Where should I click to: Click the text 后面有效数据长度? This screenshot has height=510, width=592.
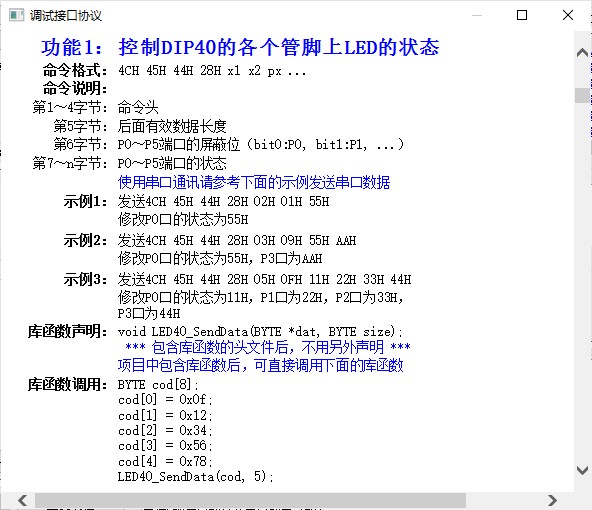pos(172,126)
